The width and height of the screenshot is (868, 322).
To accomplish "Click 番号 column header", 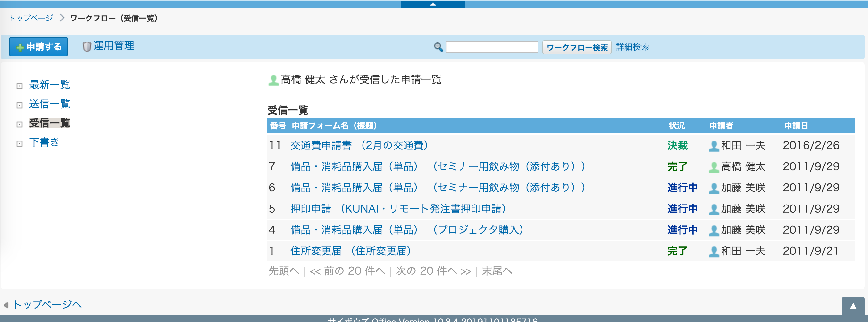I will pyautogui.click(x=278, y=126).
